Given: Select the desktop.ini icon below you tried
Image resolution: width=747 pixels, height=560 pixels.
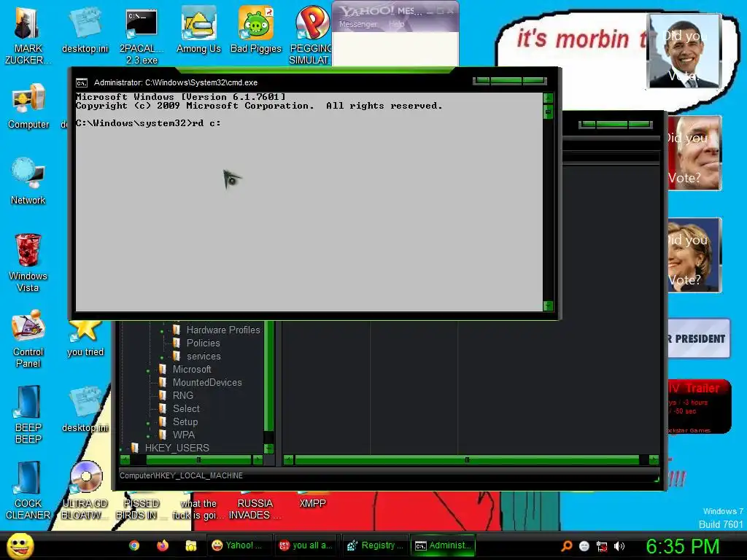Looking at the screenshot, I should (x=85, y=410).
